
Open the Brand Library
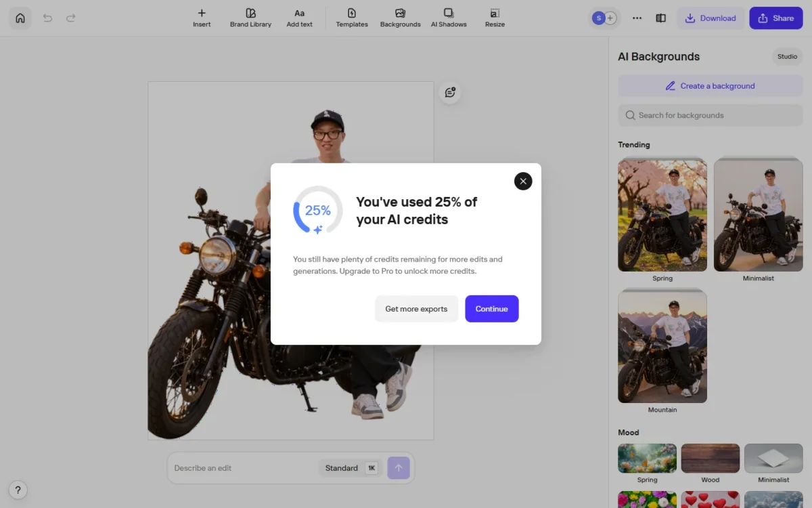coord(250,18)
